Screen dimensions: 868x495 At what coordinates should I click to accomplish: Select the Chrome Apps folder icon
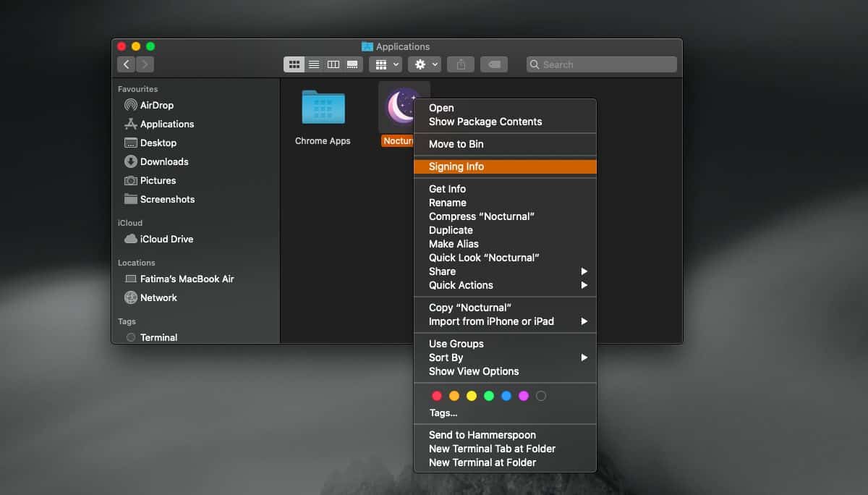[323, 107]
